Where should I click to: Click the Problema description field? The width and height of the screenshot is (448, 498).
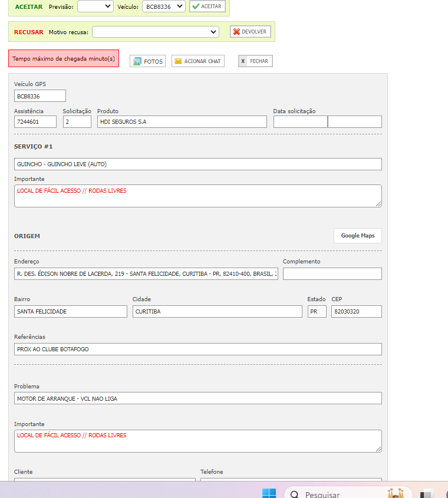[x=197, y=398]
